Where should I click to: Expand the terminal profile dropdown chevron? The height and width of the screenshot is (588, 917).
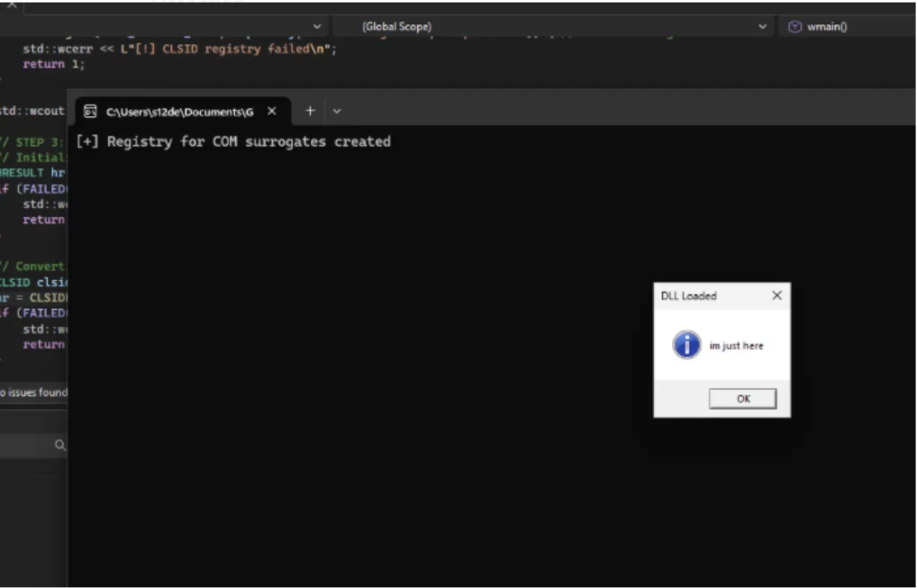337,112
